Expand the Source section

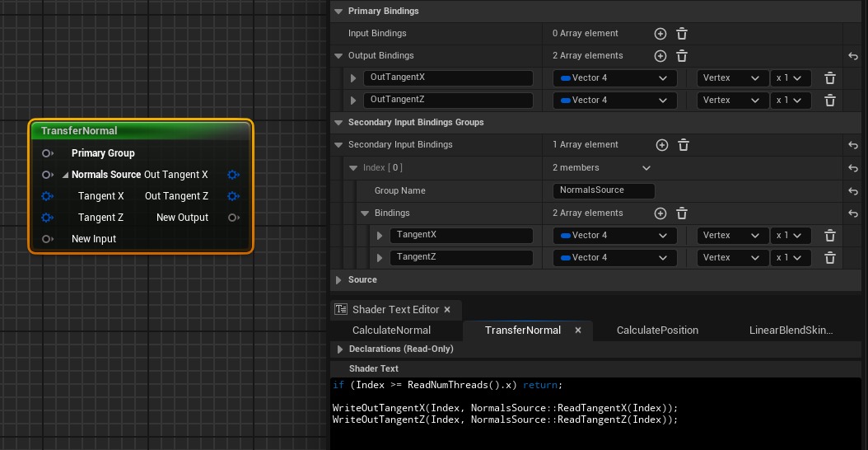tap(338, 280)
